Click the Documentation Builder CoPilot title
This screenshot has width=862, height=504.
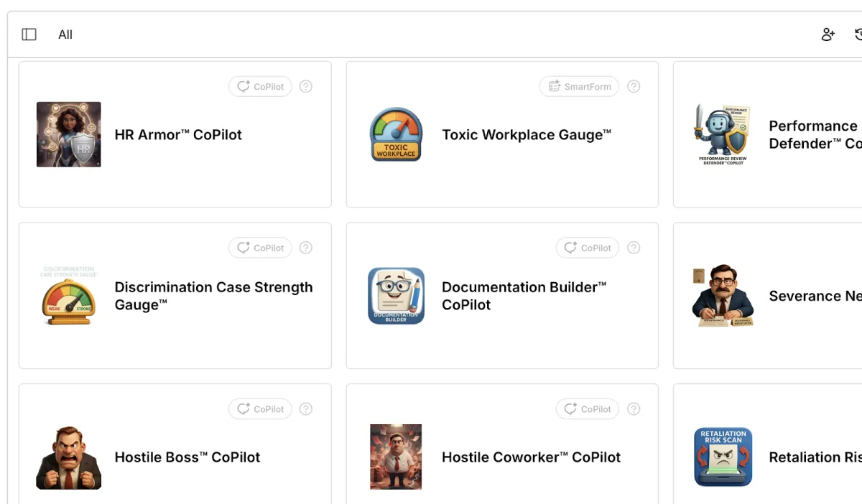[524, 296]
